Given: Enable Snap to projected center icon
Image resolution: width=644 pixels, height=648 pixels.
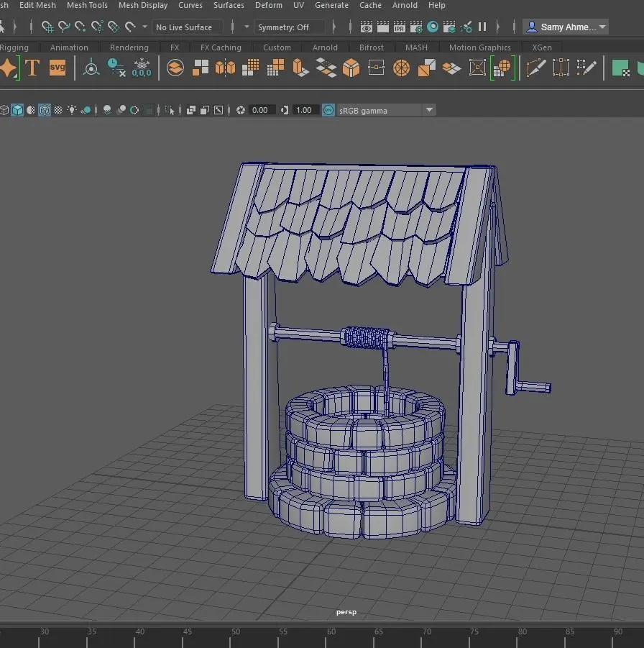Looking at the screenshot, I should point(97,27).
